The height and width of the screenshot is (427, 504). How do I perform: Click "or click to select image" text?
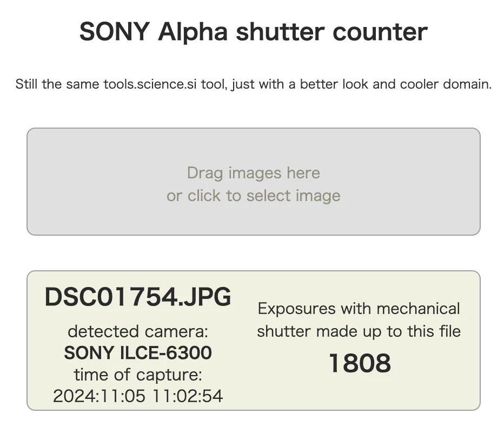coord(253,196)
